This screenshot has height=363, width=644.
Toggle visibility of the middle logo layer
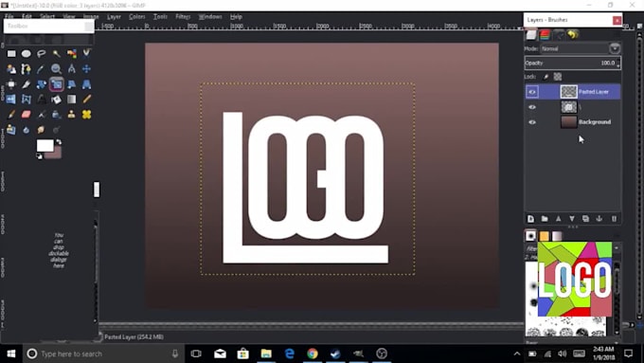(532, 107)
